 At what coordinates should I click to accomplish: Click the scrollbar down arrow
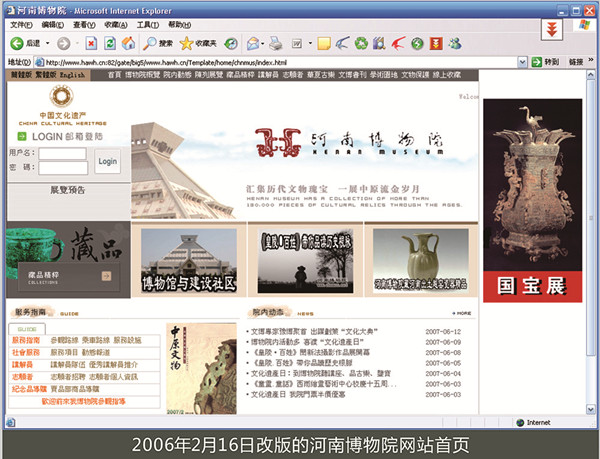pyautogui.click(x=591, y=409)
